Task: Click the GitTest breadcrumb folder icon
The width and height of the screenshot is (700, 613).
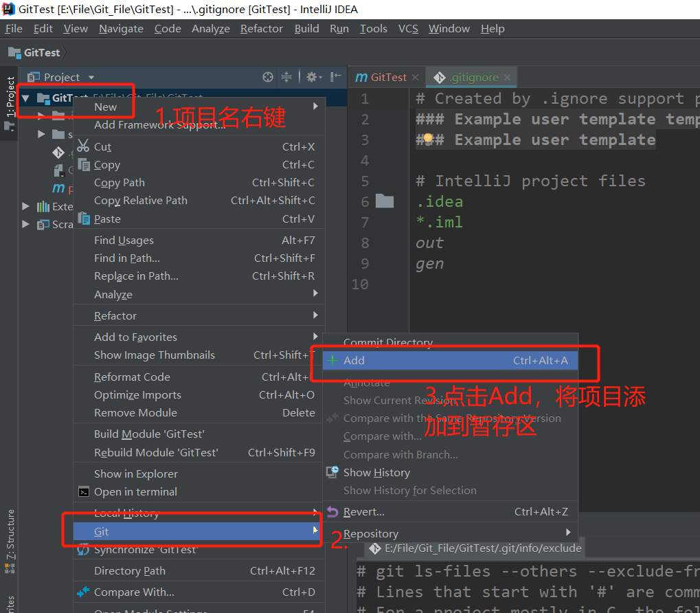Action: (14, 53)
